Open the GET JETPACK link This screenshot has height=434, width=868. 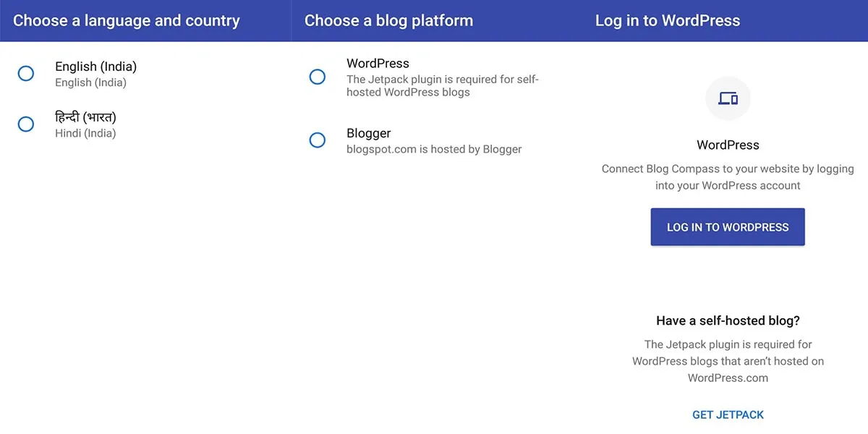[x=728, y=414]
